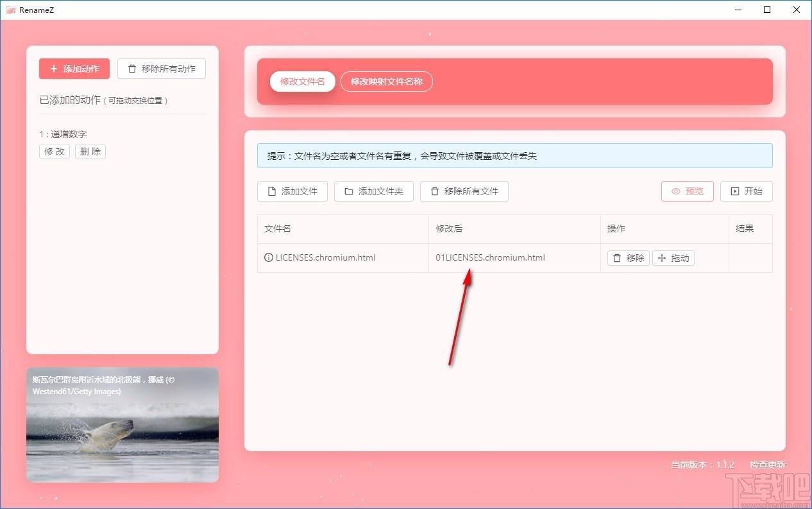Viewport: 812px width, 509px height.
Task: Maximize the RenameZ window
Action: 767,10
